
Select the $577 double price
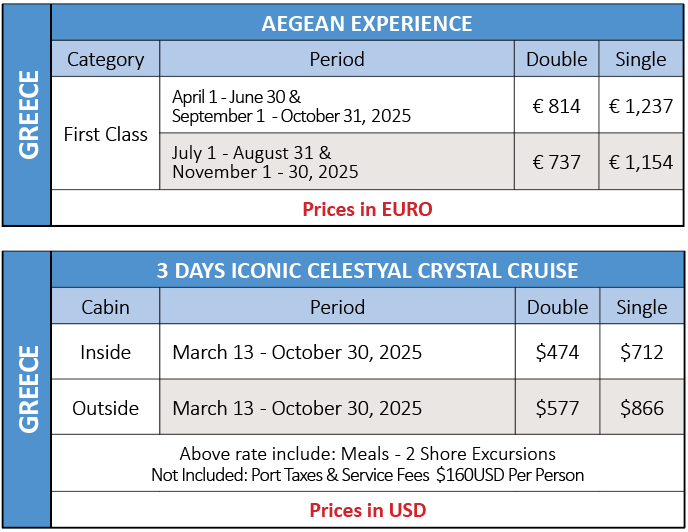pos(557,408)
